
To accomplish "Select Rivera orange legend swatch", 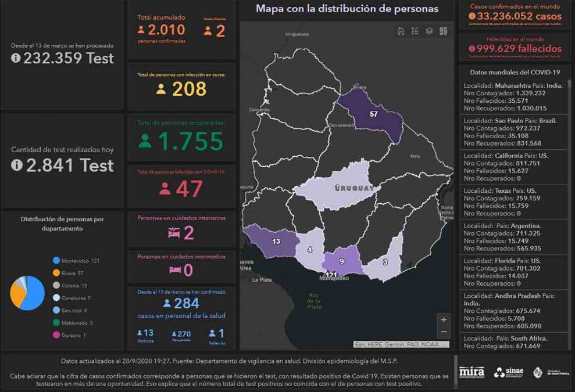I will (56, 273).
